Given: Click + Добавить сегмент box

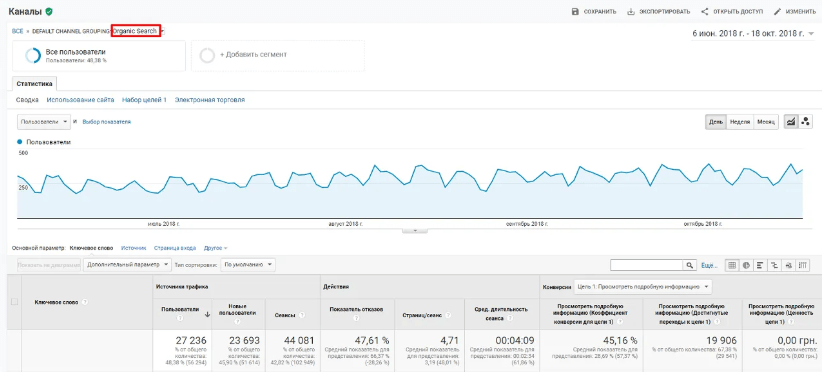Looking at the screenshot, I should click(x=277, y=55).
